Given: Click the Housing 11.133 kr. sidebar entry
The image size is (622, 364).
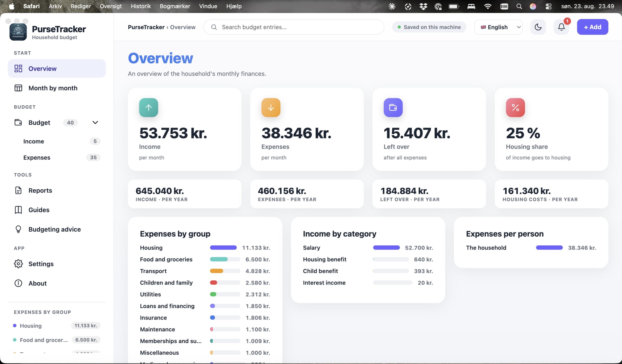Looking at the screenshot, I should [57, 326].
